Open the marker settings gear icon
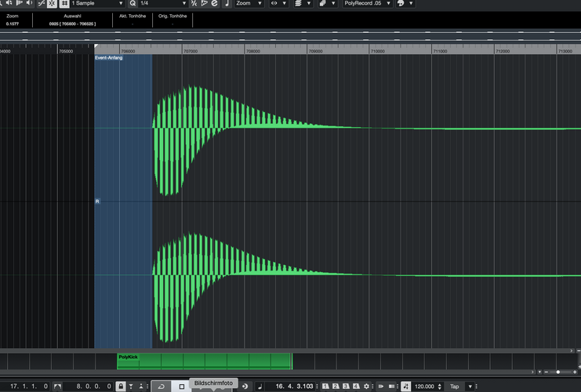Image resolution: width=581 pixels, height=392 pixels. pos(366,387)
